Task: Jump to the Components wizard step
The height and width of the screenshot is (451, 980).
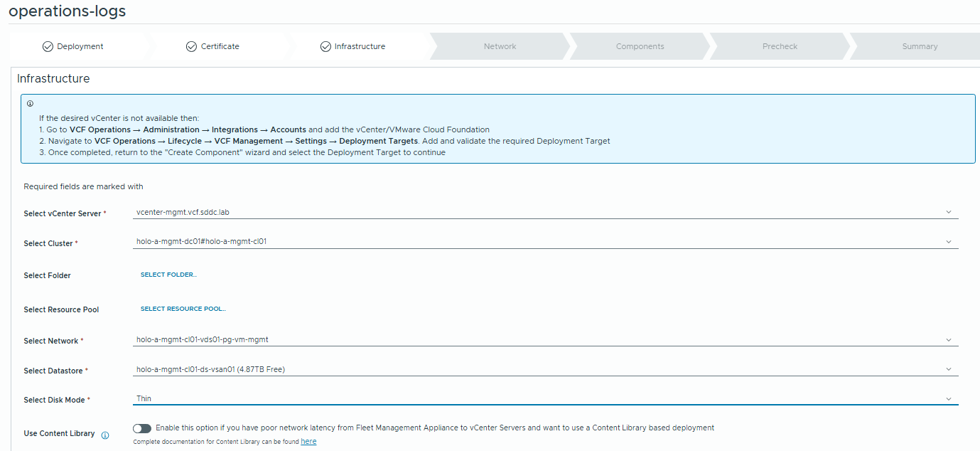Action: tap(640, 47)
